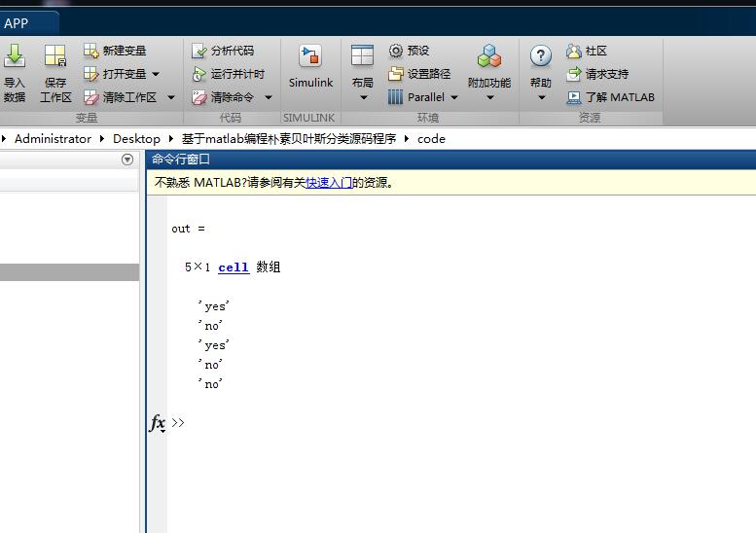Click the fx function browser icon
756x533 pixels.
point(158,423)
